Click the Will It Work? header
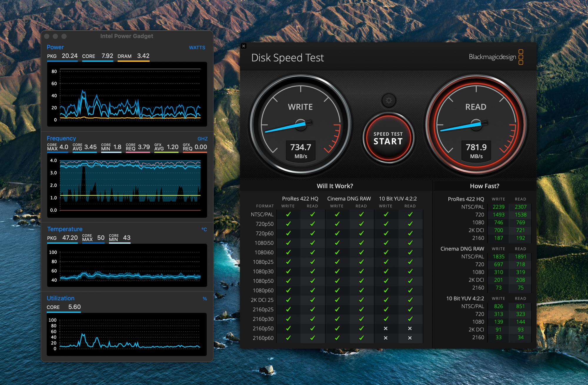588x385 pixels. (335, 186)
